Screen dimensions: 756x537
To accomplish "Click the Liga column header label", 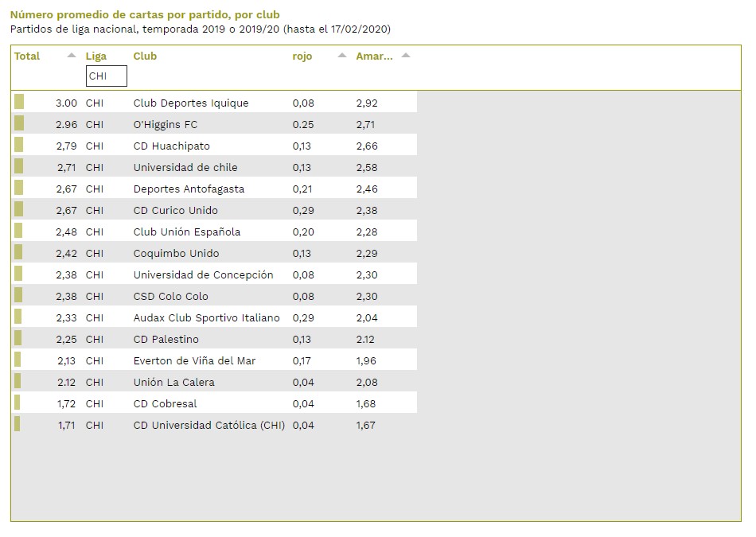I will click(95, 56).
